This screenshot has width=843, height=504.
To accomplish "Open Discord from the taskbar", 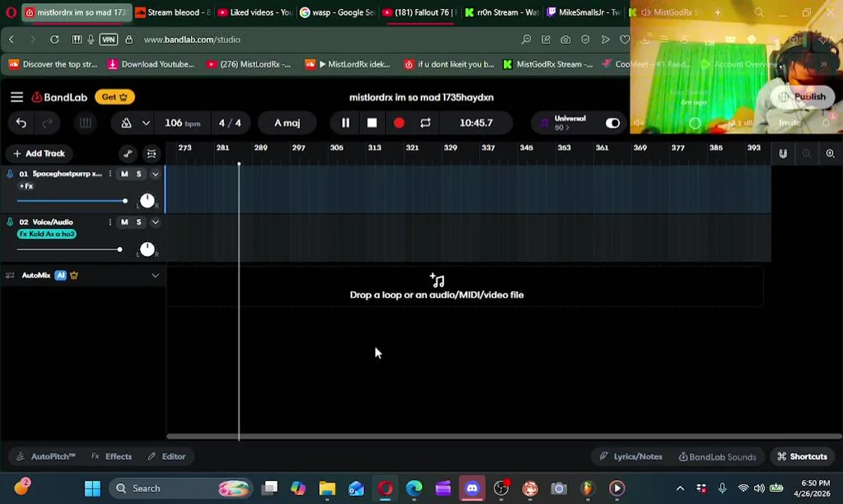I will [x=472, y=488].
